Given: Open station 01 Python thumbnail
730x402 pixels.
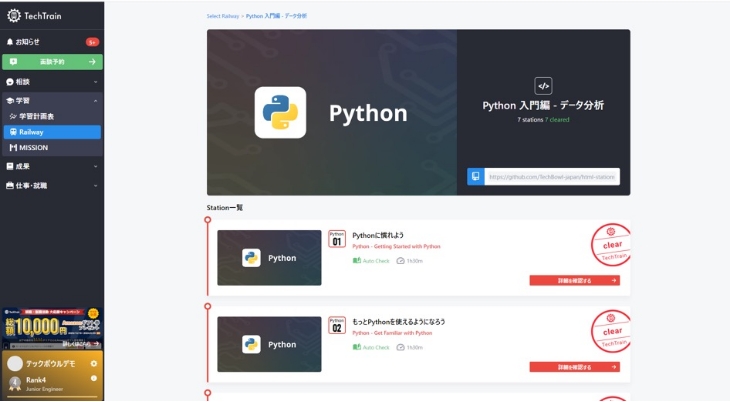Looking at the screenshot, I should point(269,258).
